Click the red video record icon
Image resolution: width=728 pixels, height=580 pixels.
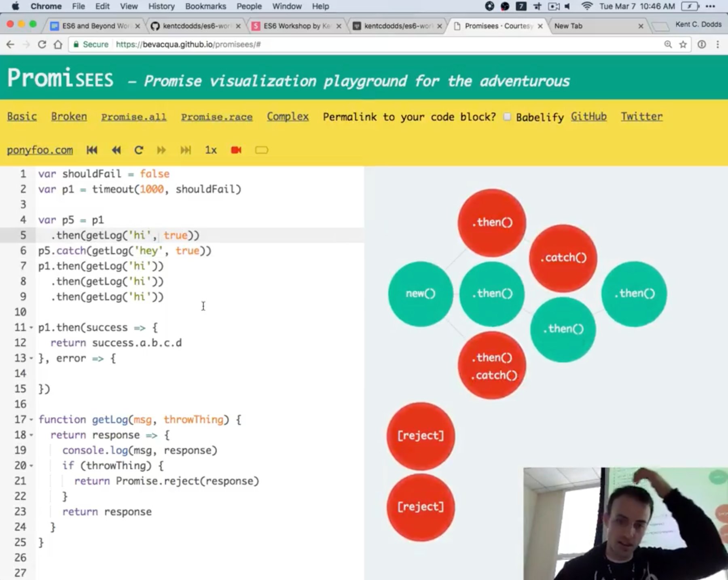[236, 150]
